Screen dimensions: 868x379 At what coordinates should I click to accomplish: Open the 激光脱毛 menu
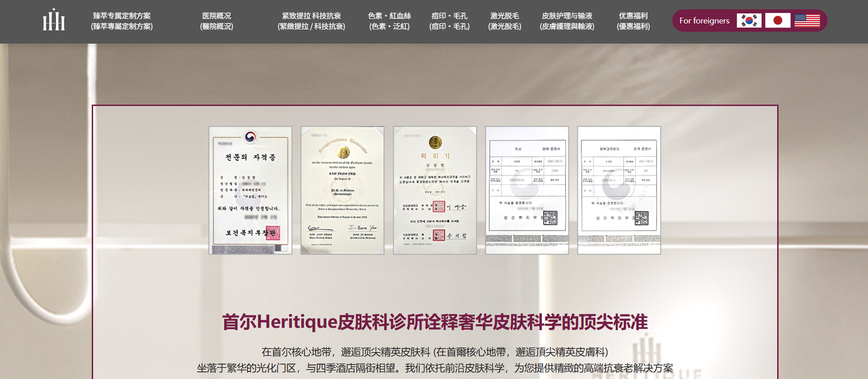[504, 21]
